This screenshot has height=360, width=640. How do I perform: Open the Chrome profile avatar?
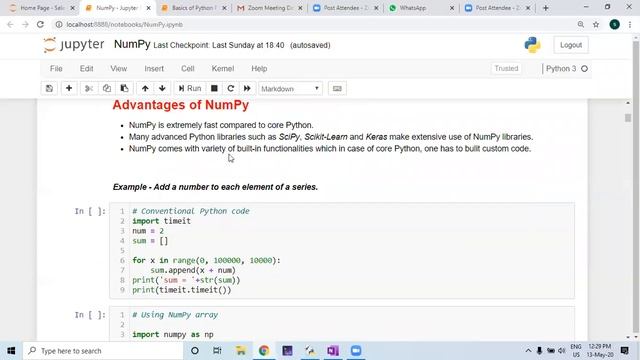pyautogui.click(x=614, y=24)
